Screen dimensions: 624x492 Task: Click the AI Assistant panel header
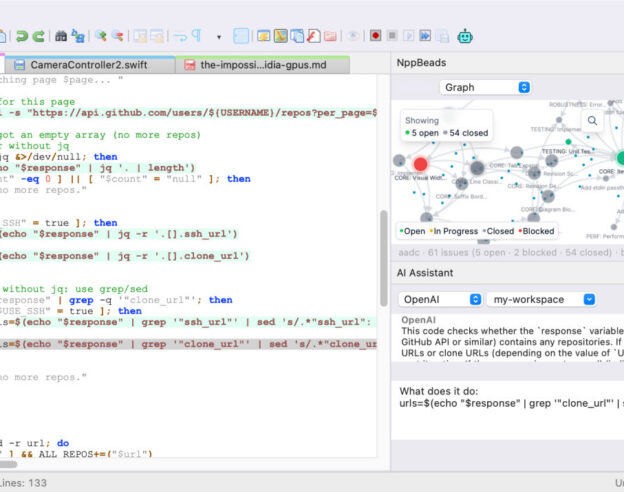[425, 273]
